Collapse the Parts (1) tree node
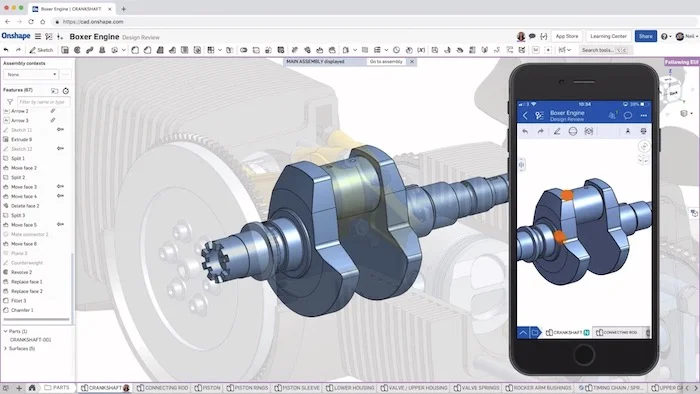 [5, 331]
